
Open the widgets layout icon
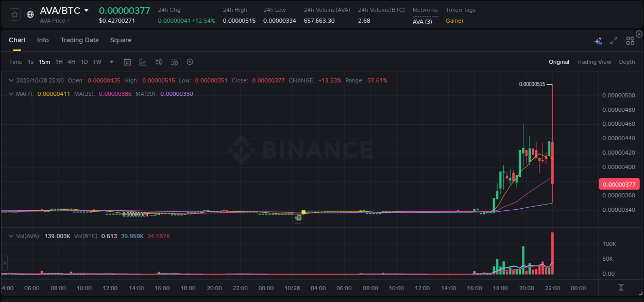pos(630,40)
